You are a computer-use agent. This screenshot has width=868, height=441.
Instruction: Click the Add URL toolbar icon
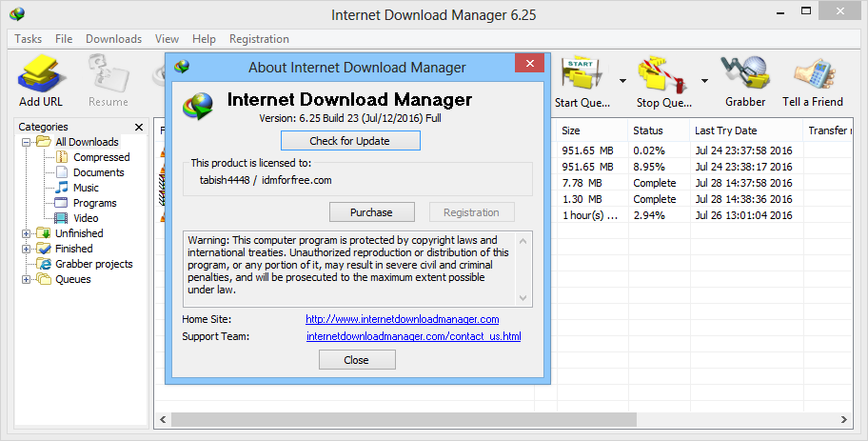42,73
